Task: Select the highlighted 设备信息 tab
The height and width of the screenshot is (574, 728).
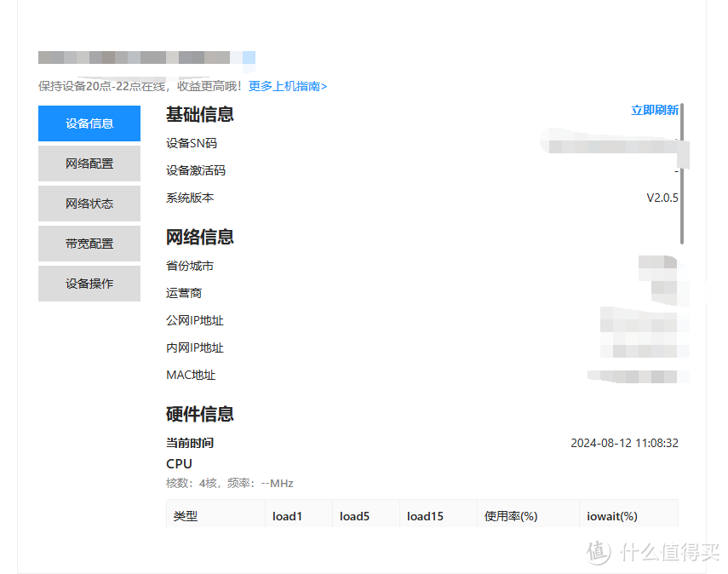Action: [89, 123]
